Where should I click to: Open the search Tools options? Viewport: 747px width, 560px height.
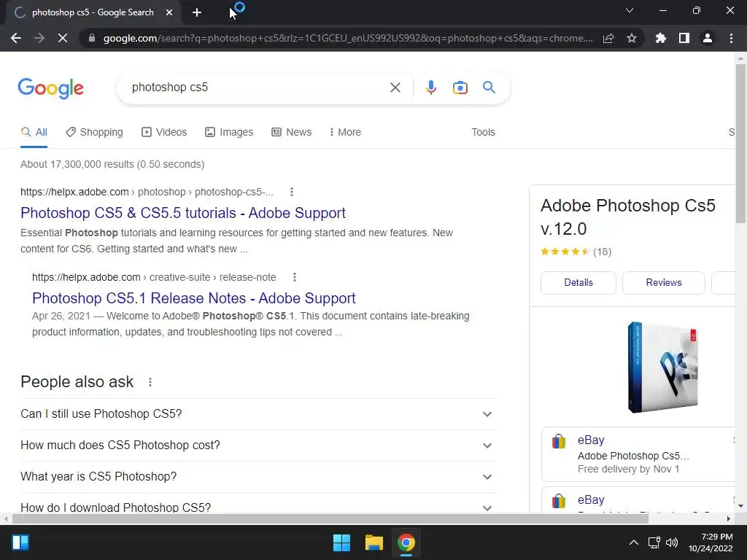(x=483, y=133)
